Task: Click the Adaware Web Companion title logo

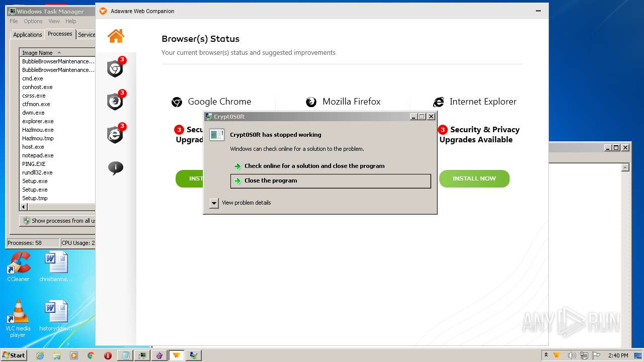Action: point(103,11)
